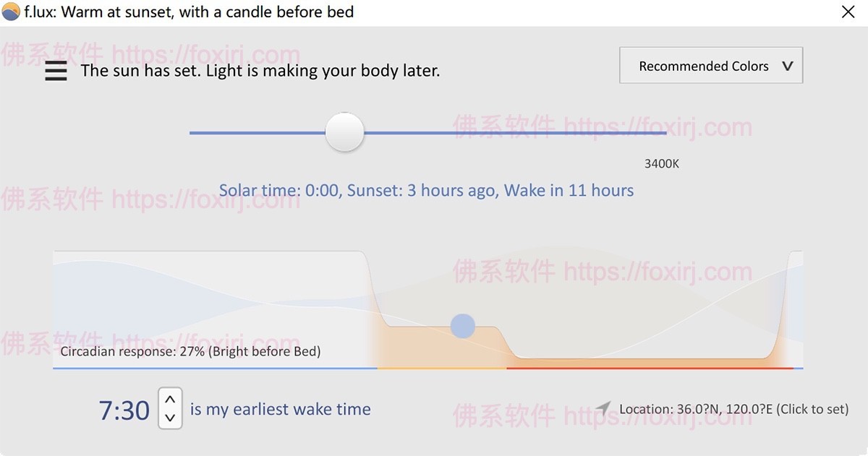Screen dimensions: 868x456
Task: Decrease wake time using the down arrow
Action: [x=170, y=417]
